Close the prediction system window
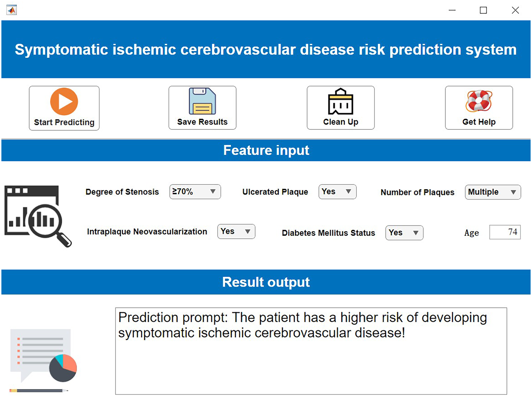 coord(515,10)
